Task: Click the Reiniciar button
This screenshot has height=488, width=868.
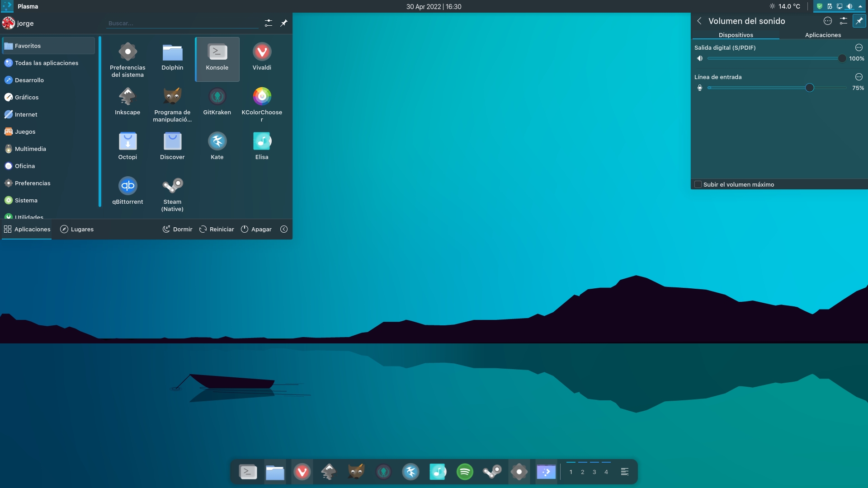Action: (x=217, y=229)
